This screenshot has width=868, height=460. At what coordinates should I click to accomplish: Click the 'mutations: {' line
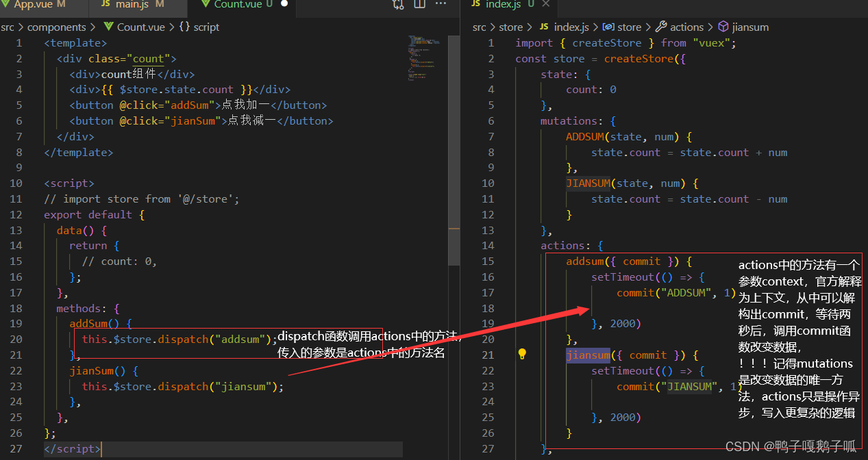[578, 120]
